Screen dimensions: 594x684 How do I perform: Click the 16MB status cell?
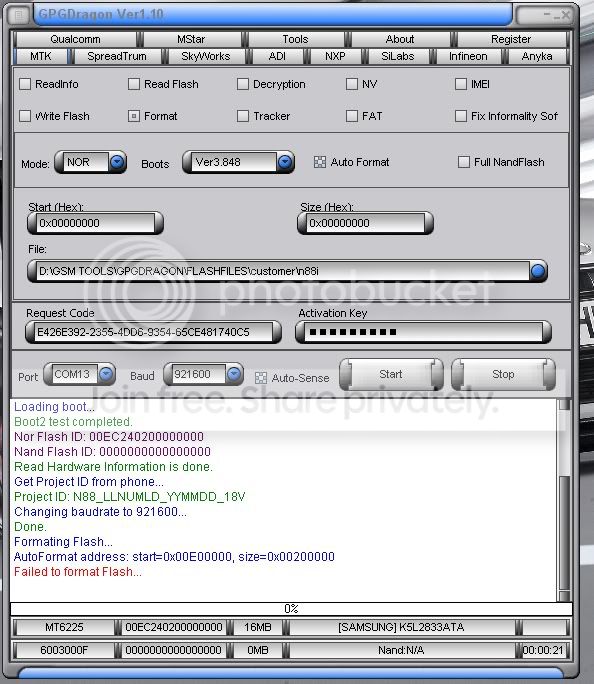(x=258, y=627)
